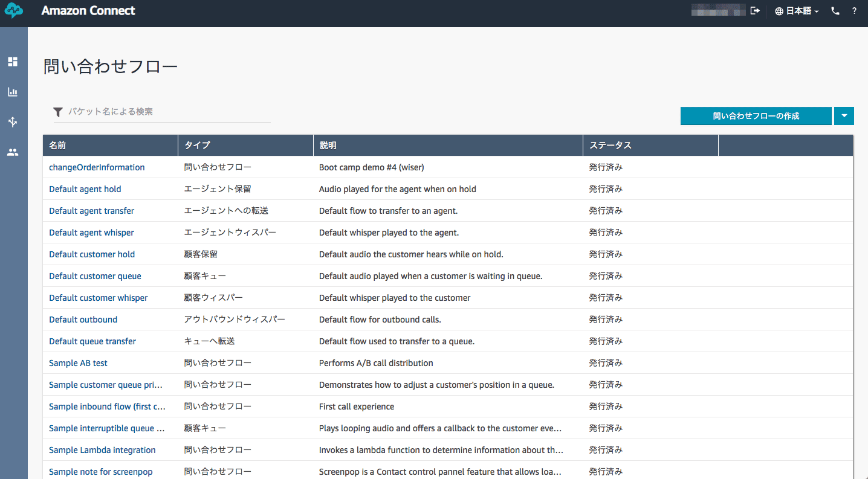Click the 問い合わせフロー page heading

point(111,66)
